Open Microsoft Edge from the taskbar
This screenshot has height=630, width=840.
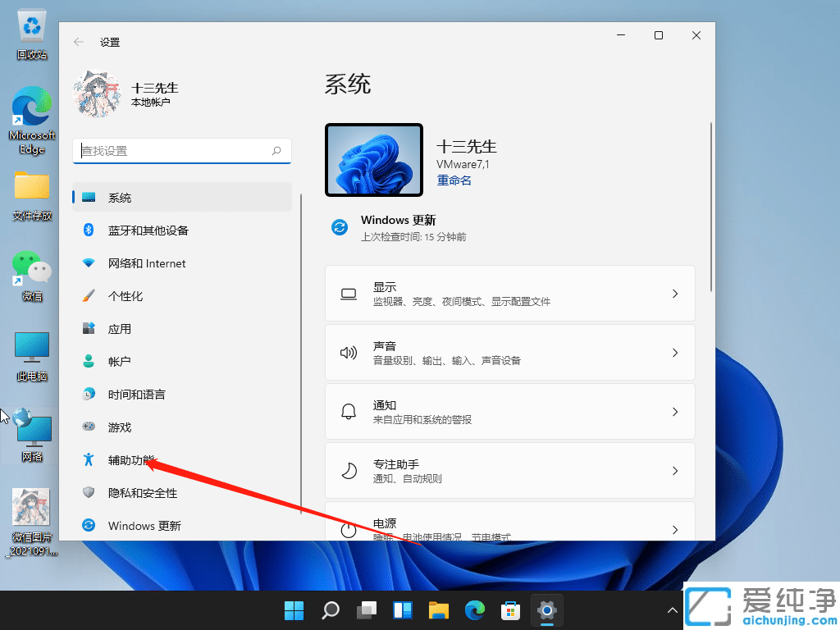click(475, 610)
